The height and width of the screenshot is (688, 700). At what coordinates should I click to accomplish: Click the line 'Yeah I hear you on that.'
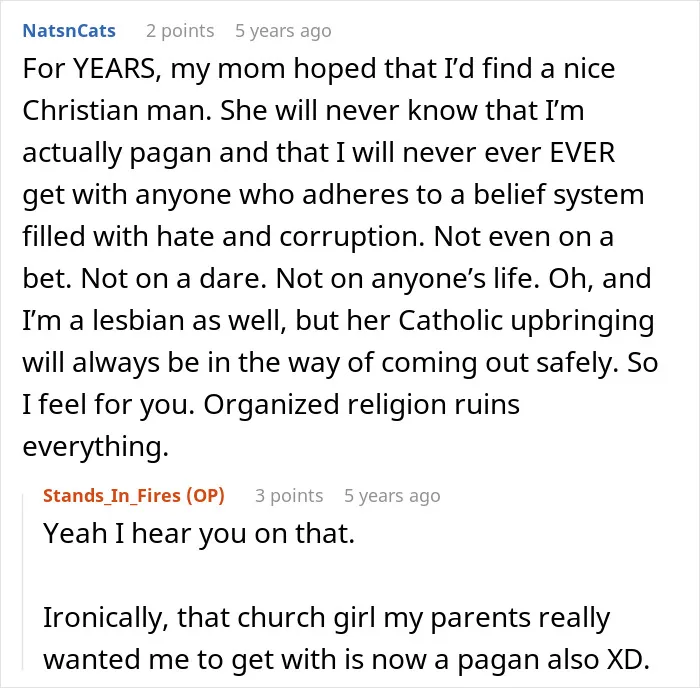click(199, 534)
